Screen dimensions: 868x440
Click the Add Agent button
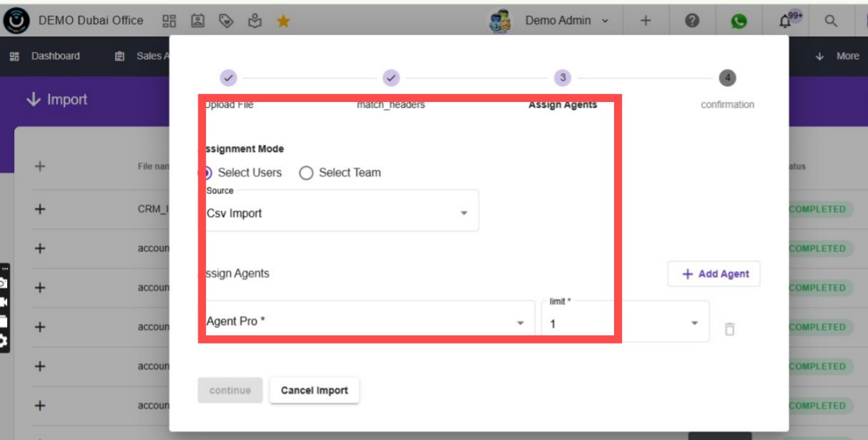coord(714,274)
